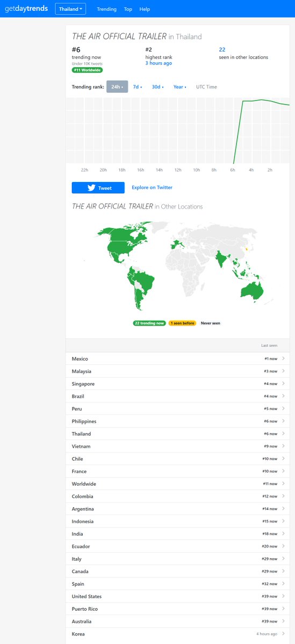Open the getdaytrends home logo

(26, 9)
